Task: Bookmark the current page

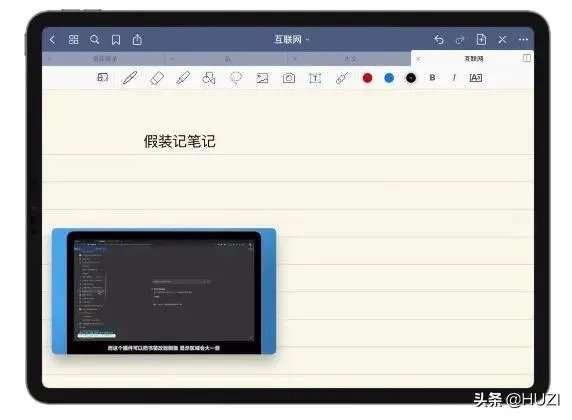Action: pyautogui.click(x=116, y=39)
